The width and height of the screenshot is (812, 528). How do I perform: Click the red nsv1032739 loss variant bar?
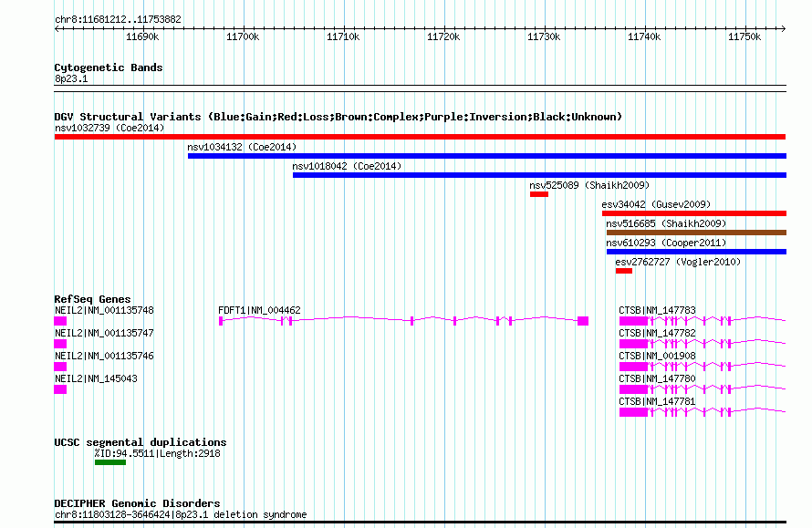420,137
